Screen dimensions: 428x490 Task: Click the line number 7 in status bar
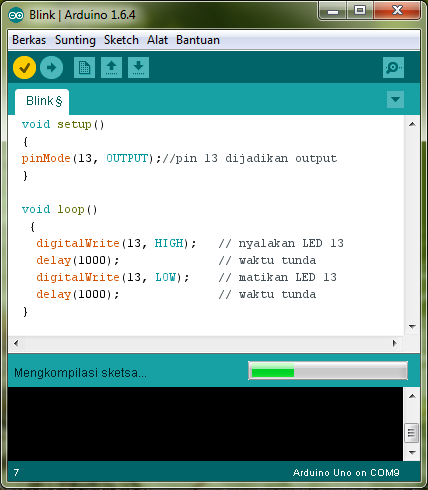(16, 473)
